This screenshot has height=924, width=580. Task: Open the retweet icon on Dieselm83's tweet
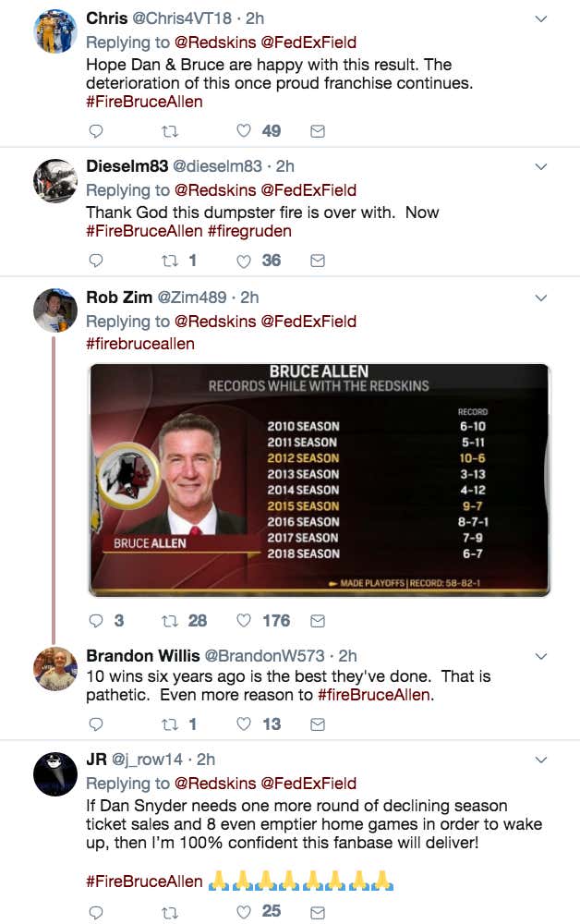click(x=171, y=261)
